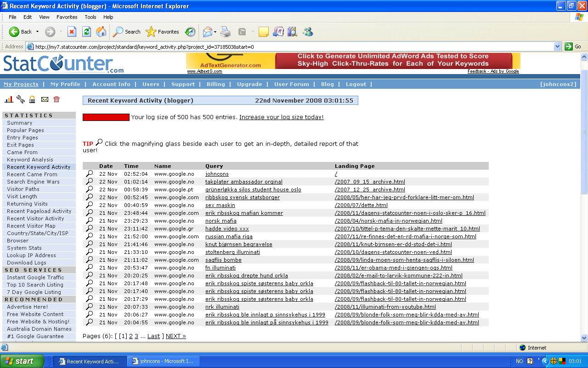Switch to 'johncons - Microsoft I...' taskbar window
Screen dimensions: 588x368
(x=163, y=361)
